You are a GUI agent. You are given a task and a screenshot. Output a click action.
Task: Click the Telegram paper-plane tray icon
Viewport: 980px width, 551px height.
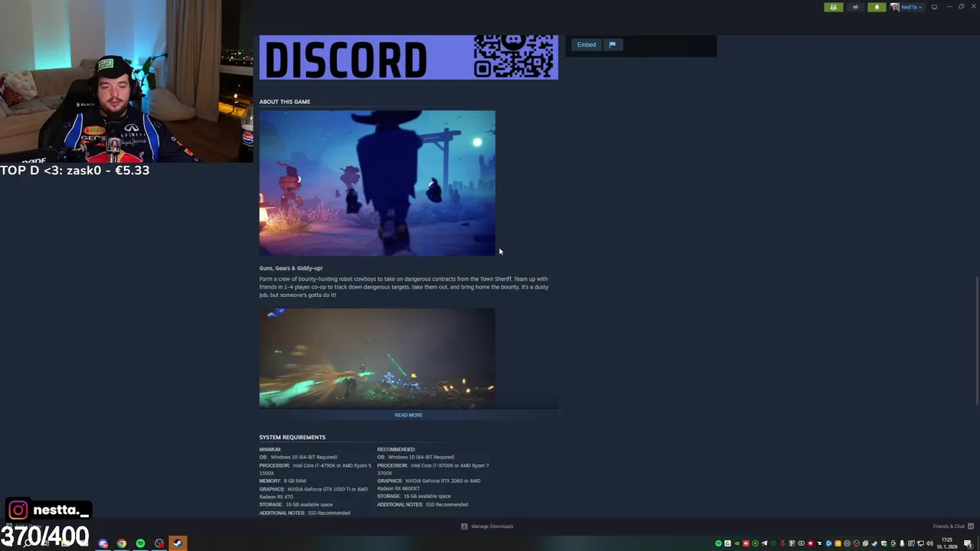coord(764,543)
